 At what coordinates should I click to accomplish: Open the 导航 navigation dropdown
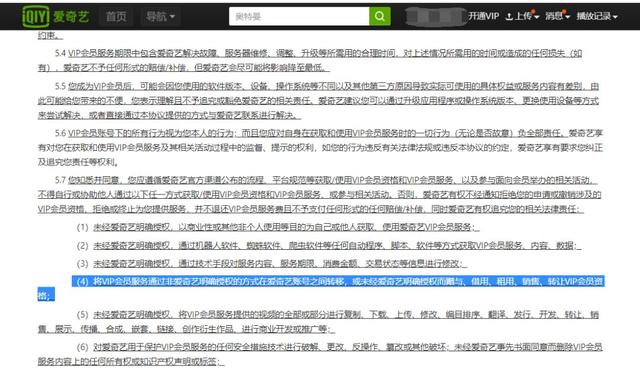click(160, 16)
